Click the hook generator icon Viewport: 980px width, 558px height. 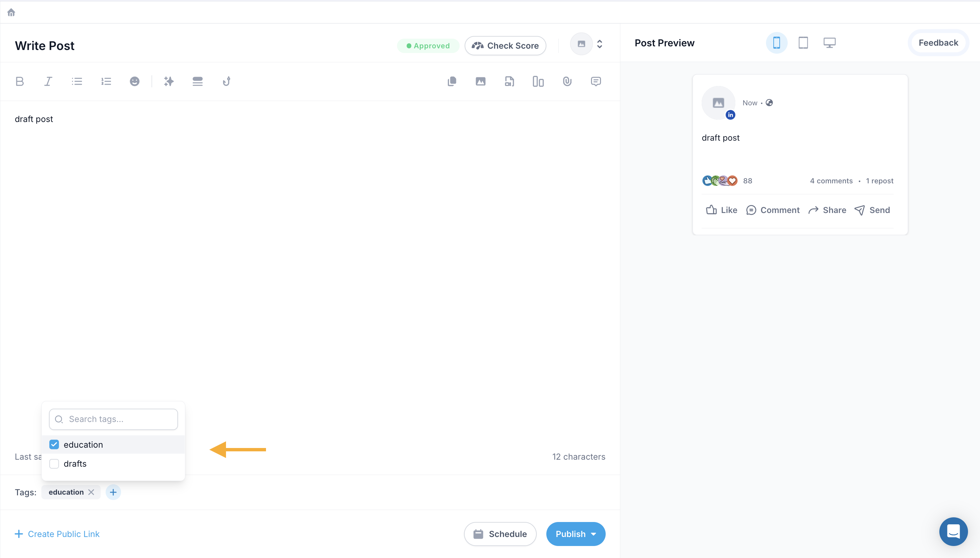[226, 81]
